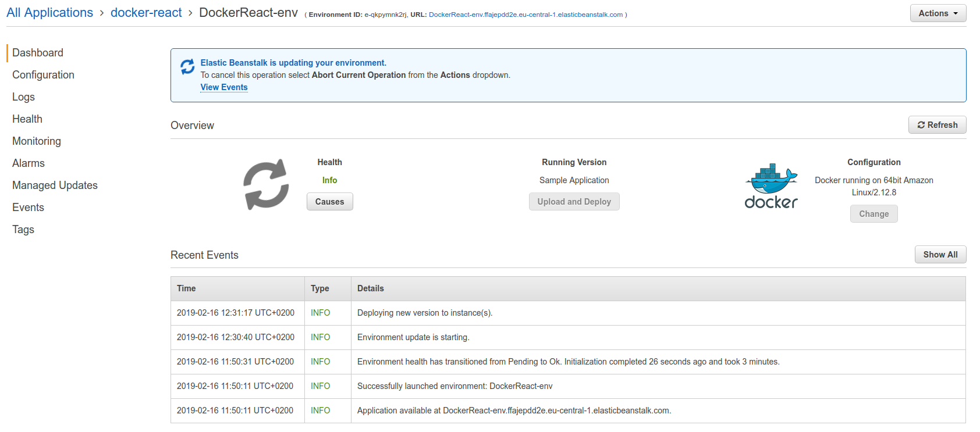Click 'Successfully launched environment' event
This screenshot has height=432, width=980.
455,386
